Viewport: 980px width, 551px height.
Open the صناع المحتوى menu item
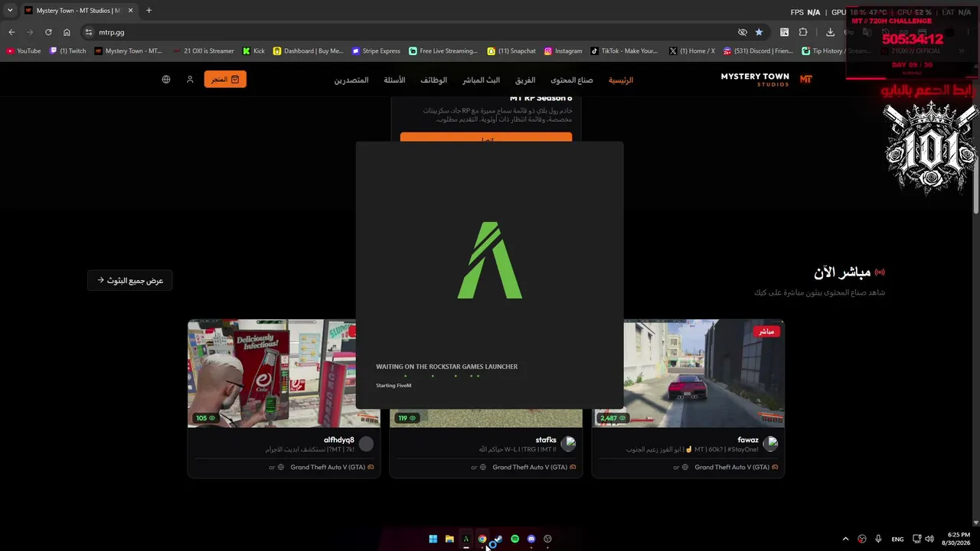point(572,80)
